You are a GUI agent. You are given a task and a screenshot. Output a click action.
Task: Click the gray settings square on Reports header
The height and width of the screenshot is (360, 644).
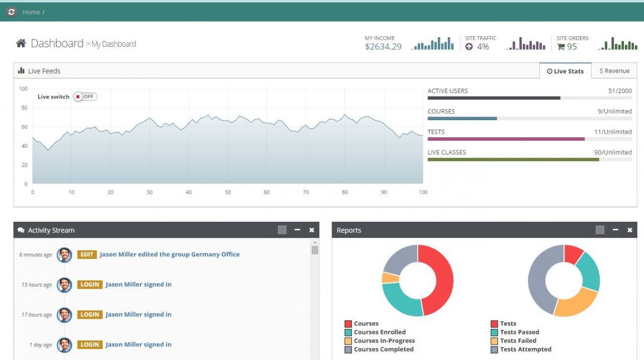point(599,229)
